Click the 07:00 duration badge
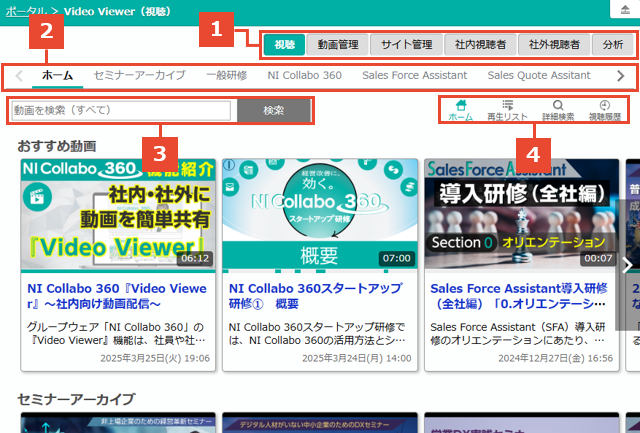This screenshot has height=433, width=640. [397, 258]
